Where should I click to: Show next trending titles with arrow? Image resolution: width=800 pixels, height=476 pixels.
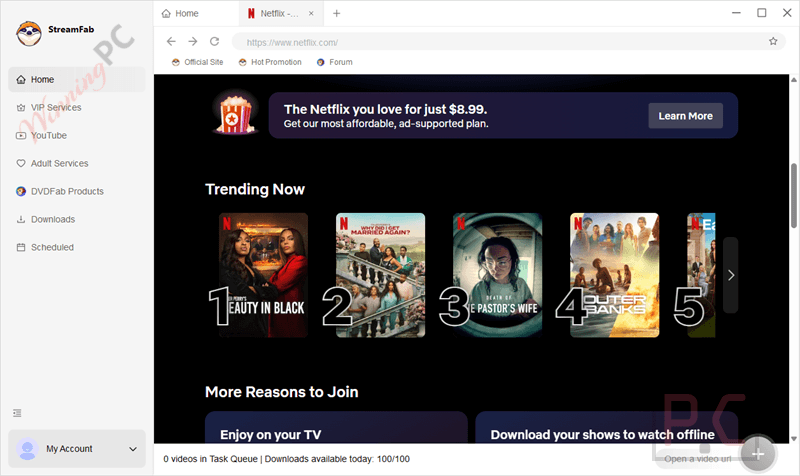[x=731, y=275]
